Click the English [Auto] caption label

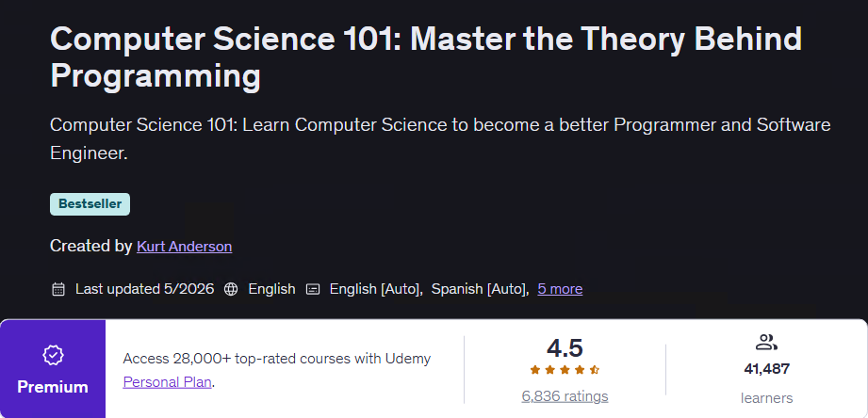pyautogui.click(x=376, y=289)
